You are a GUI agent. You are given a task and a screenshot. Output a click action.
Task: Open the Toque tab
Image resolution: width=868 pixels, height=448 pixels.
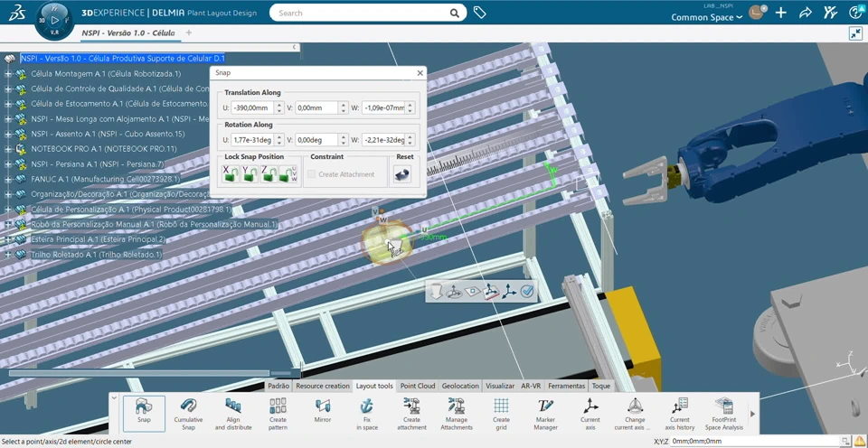click(601, 386)
